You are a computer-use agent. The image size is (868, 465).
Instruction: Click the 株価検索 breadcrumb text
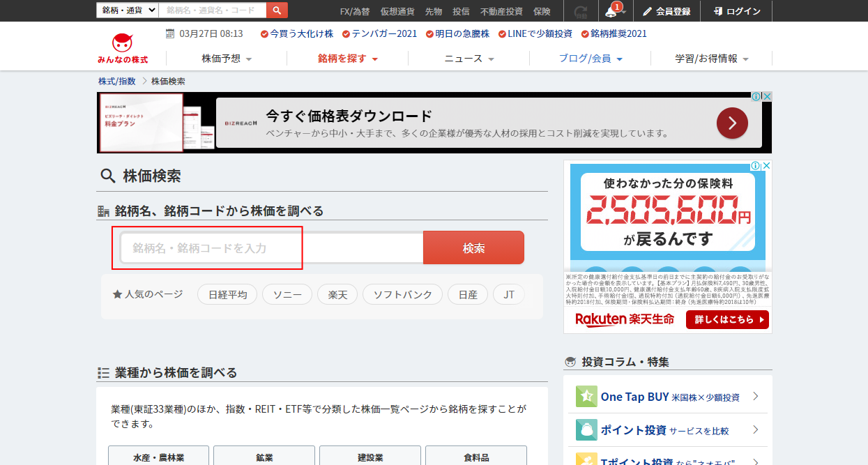168,82
